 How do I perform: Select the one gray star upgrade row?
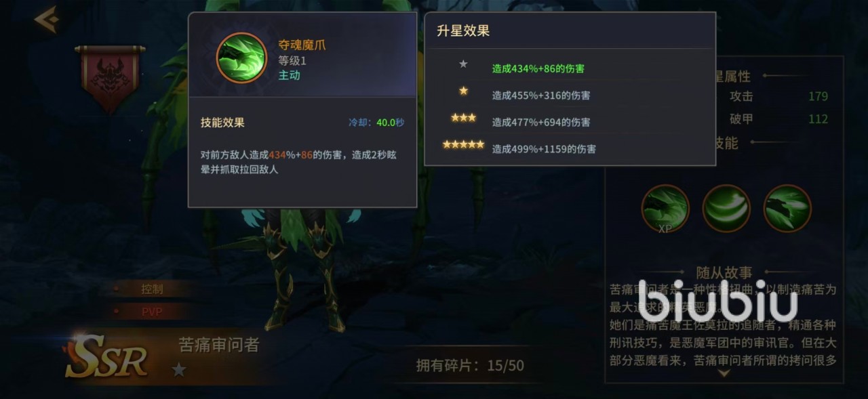coord(570,68)
